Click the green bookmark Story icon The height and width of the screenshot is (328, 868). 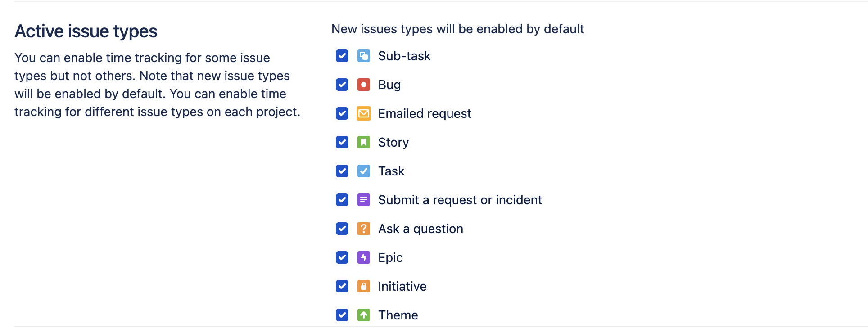(x=363, y=142)
